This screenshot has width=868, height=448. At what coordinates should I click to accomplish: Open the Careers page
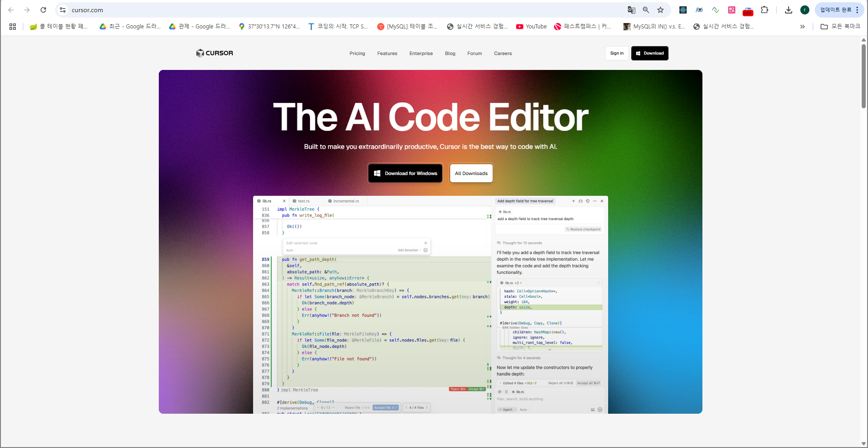pyautogui.click(x=503, y=53)
